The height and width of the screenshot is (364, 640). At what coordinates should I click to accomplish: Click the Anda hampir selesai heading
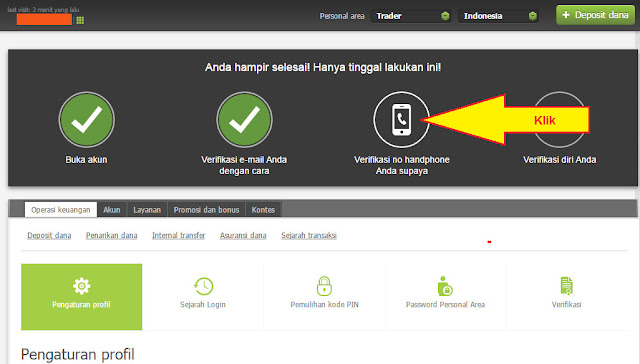(x=323, y=67)
